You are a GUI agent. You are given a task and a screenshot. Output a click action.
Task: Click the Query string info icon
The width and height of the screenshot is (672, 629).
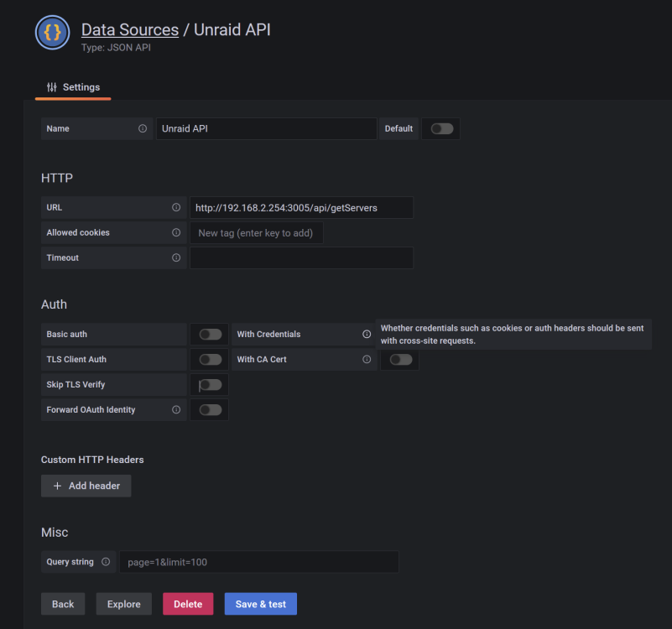[106, 562]
